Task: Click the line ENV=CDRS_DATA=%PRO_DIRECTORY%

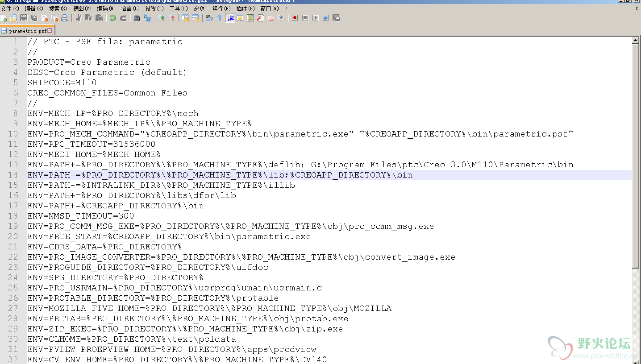Action: pyautogui.click(x=104, y=247)
